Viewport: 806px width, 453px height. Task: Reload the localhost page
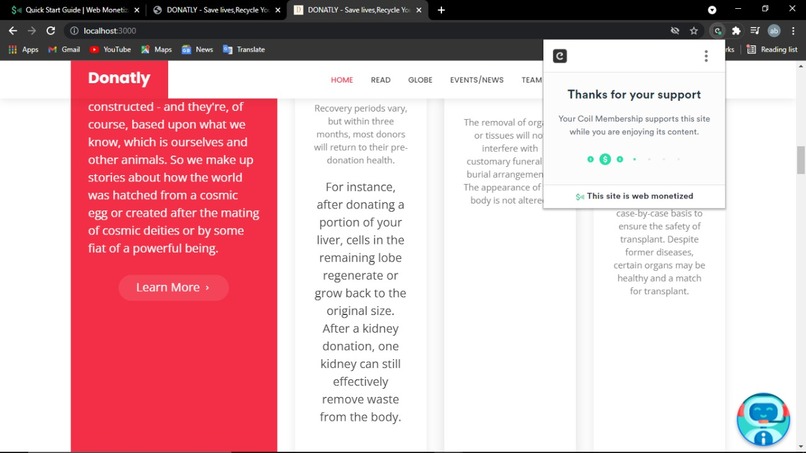pyautogui.click(x=50, y=31)
